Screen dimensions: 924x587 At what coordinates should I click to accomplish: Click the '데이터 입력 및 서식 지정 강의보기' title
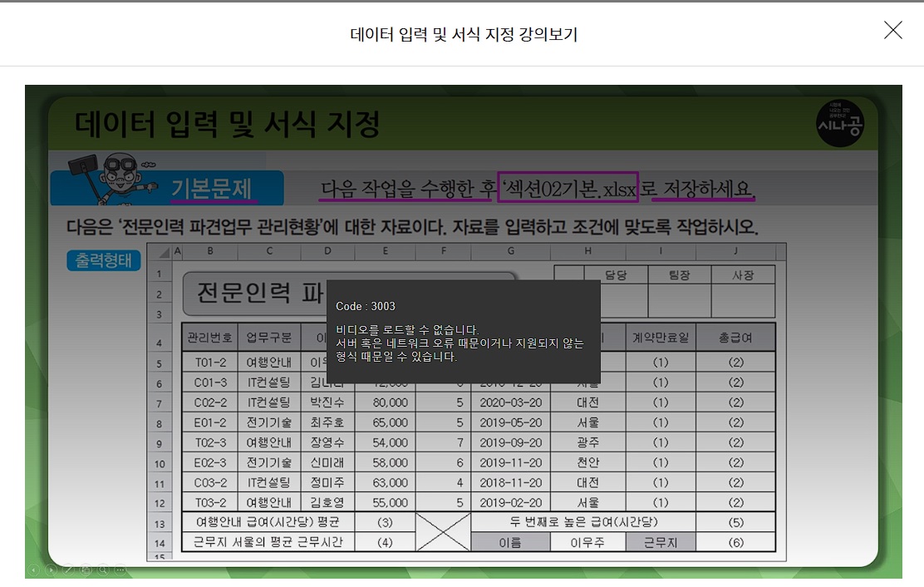[x=463, y=34]
